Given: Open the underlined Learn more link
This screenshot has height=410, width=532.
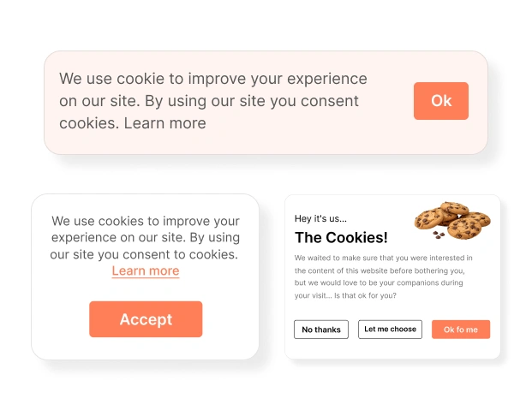Looking at the screenshot, I should pos(146,270).
